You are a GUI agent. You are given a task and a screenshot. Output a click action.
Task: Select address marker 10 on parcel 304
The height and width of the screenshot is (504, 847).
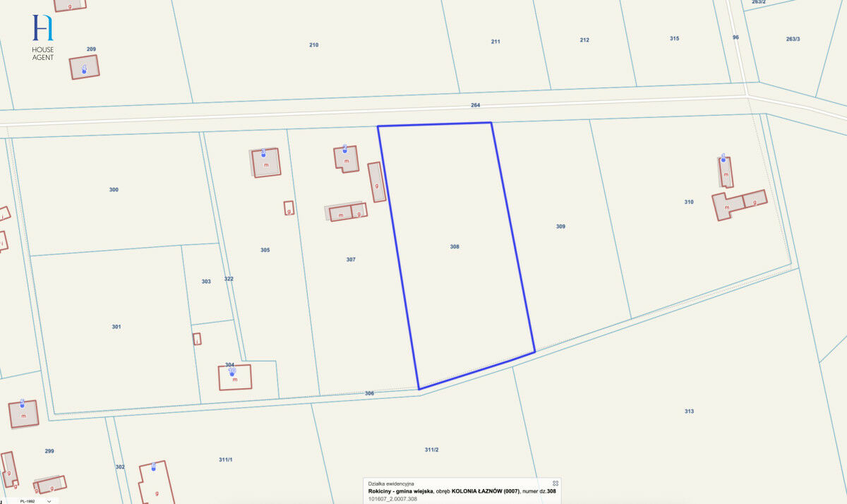[x=232, y=371]
